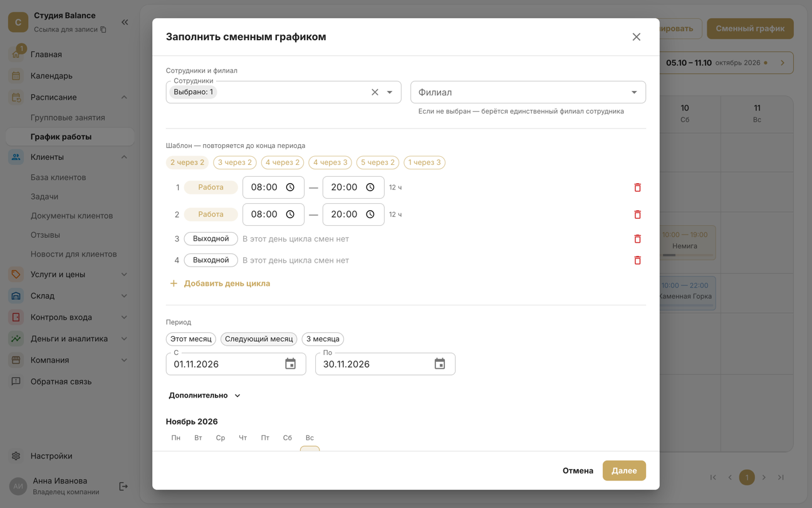
Task: Open База клиентов page
Action: pyautogui.click(x=58, y=177)
